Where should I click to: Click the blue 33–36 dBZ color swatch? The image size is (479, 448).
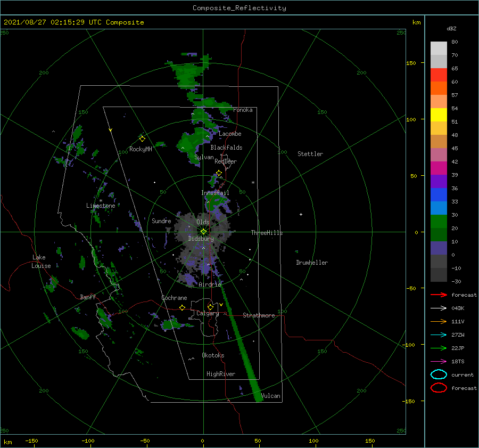[439, 194]
